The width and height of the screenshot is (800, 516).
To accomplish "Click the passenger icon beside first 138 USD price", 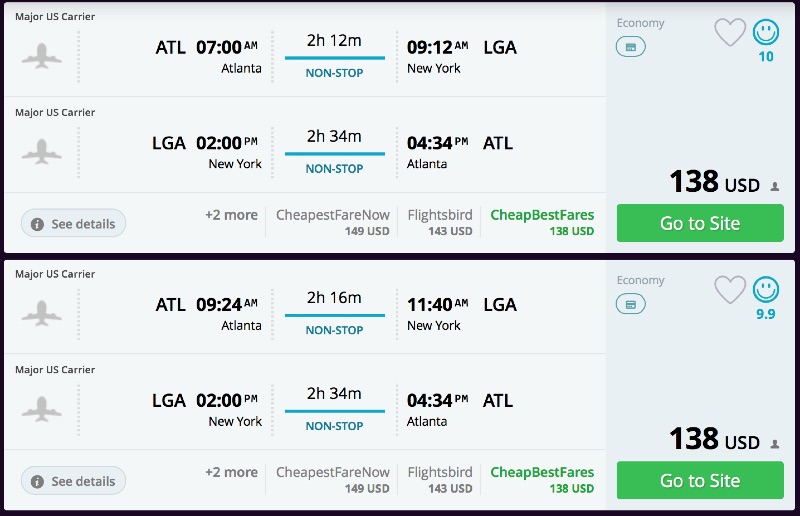I will click(775, 186).
